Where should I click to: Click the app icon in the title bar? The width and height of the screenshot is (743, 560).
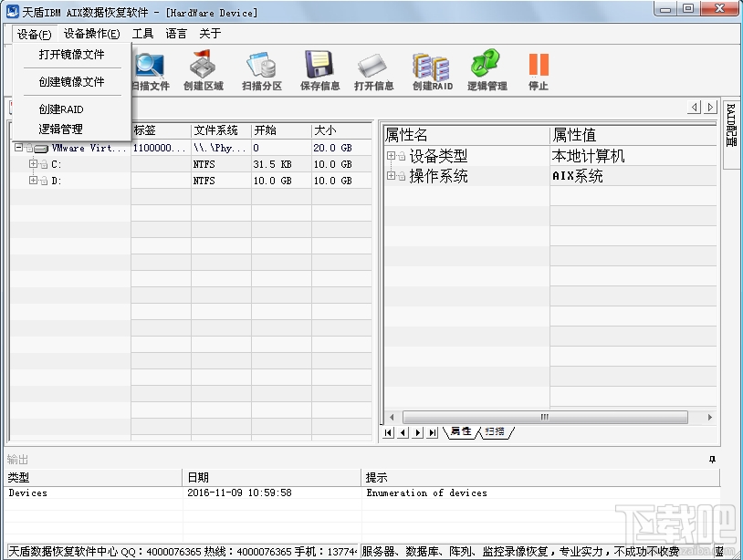coord(12,10)
